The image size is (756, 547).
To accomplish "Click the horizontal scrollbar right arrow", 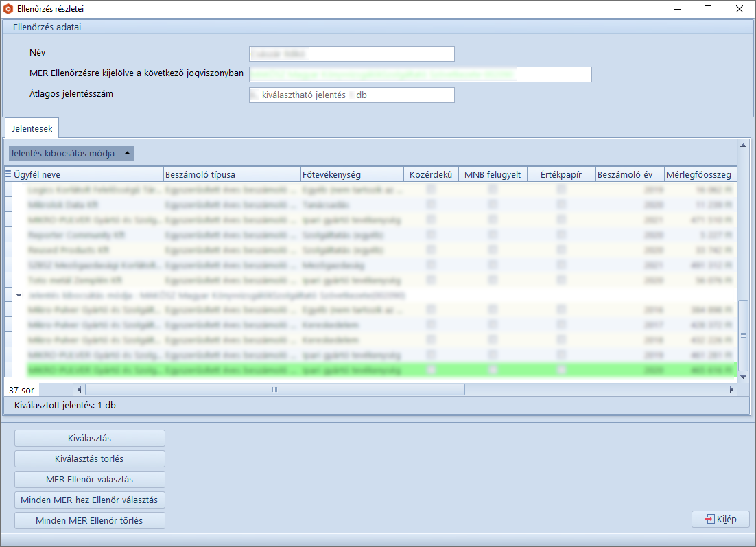I will coord(731,390).
